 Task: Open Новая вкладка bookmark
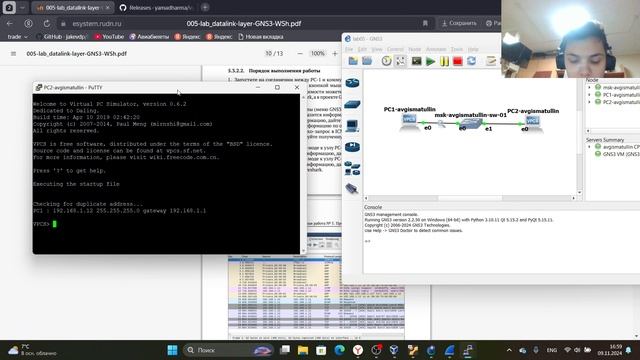click(260, 37)
